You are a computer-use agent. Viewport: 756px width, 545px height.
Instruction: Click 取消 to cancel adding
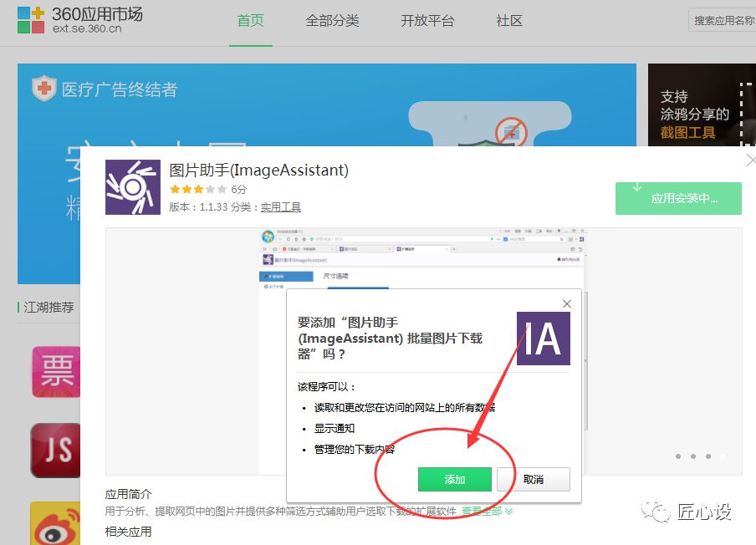(534, 480)
